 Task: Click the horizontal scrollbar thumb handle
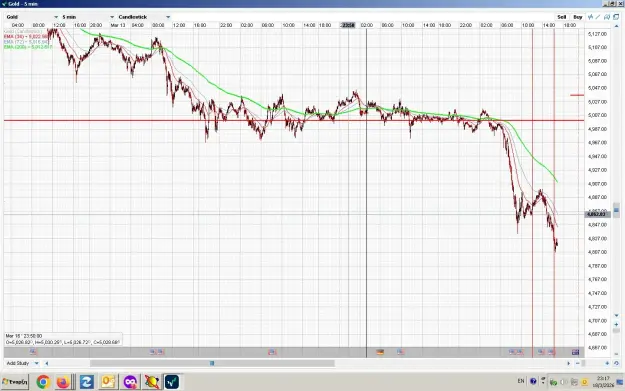click(212, 363)
